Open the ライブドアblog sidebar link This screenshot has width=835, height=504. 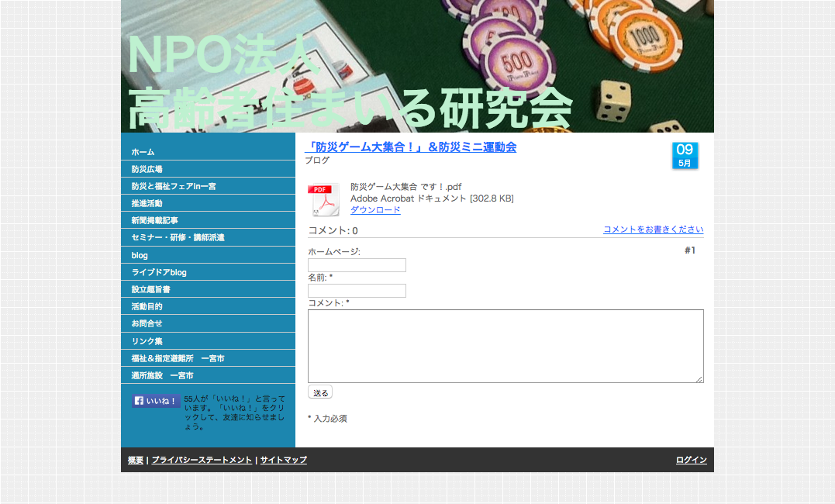pyautogui.click(x=159, y=272)
